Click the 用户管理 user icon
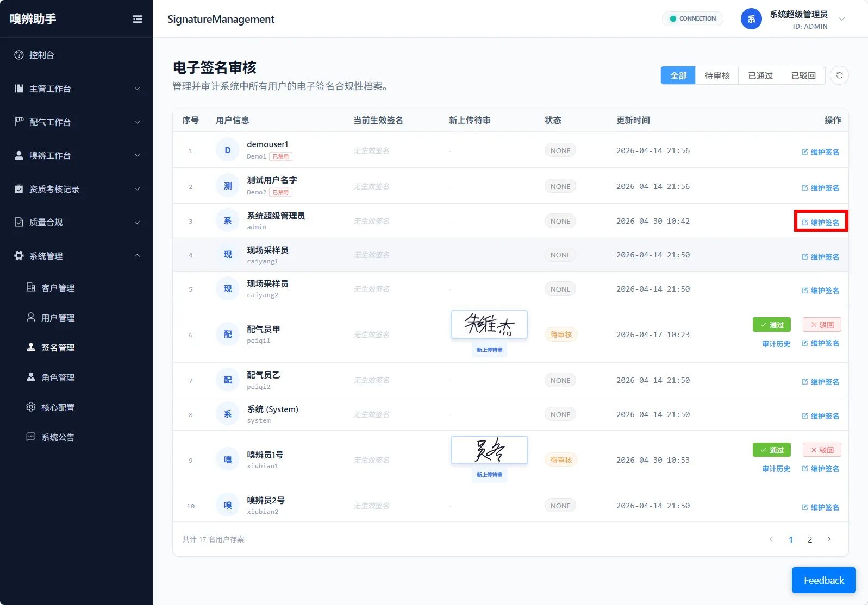 [x=31, y=317]
